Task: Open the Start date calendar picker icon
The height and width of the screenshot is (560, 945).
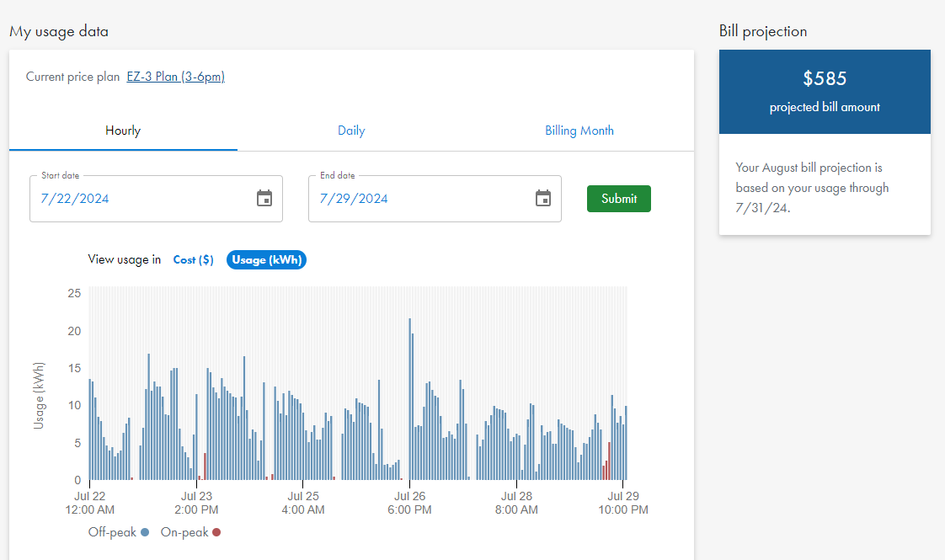Action: click(264, 199)
